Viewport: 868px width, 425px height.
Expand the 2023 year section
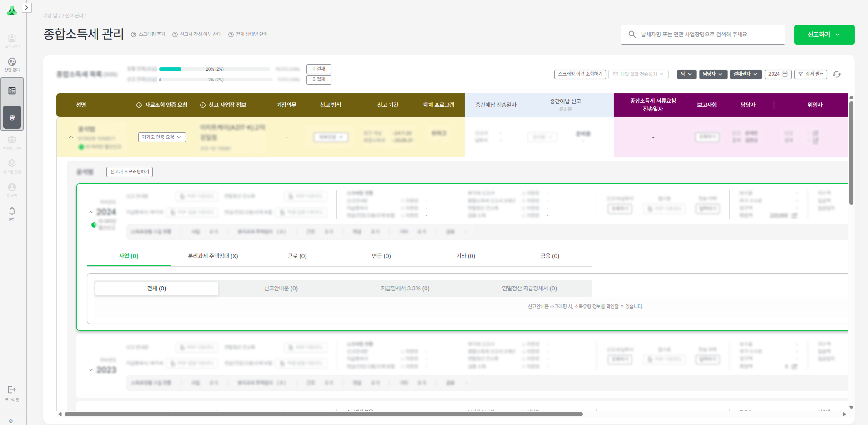pyautogui.click(x=91, y=370)
